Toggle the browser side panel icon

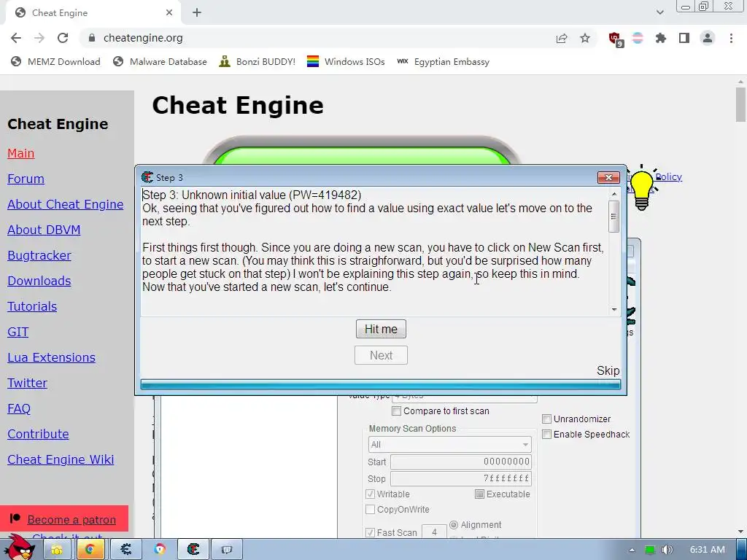click(684, 38)
